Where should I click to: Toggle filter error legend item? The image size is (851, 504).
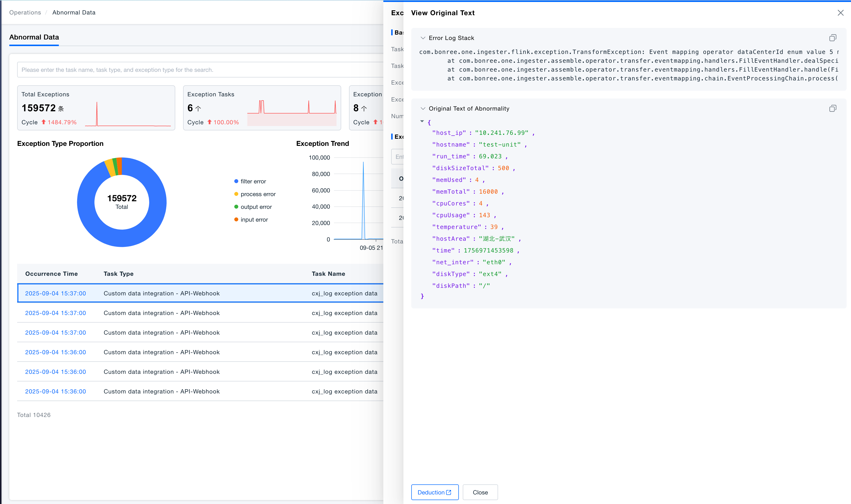click(253, 181)
